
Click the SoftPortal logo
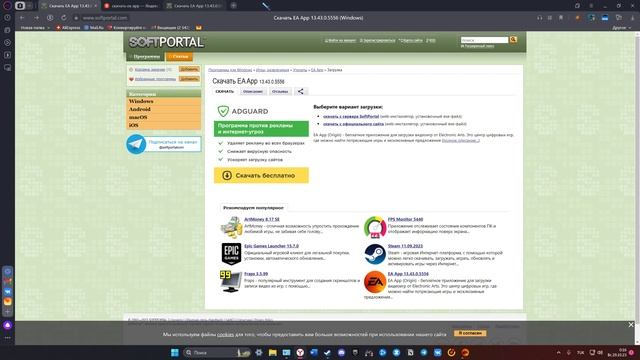[x=166, y=42]
